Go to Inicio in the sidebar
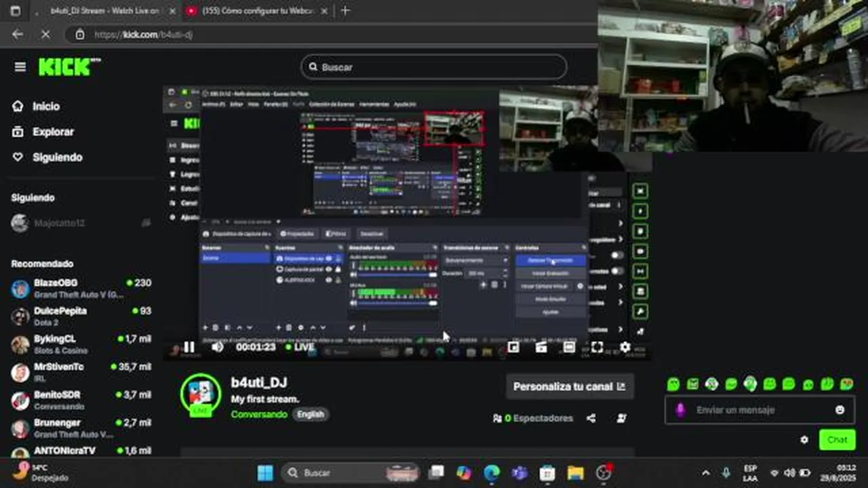 pos(36,106)
